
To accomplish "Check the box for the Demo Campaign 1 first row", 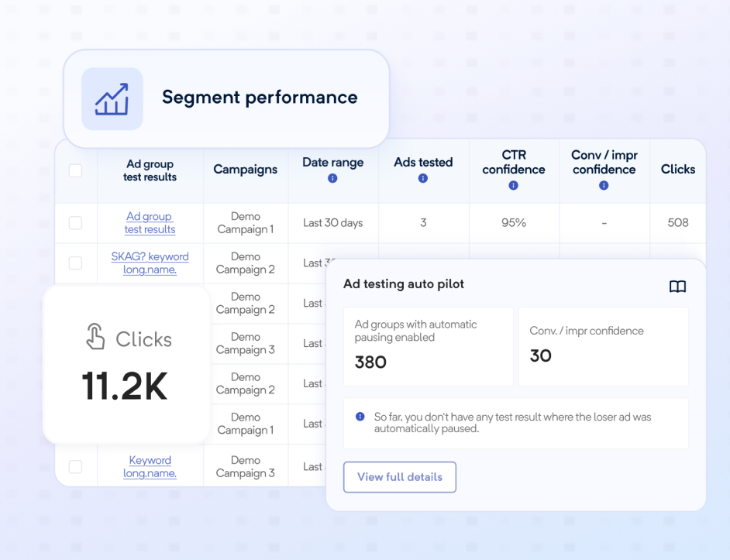I will pos(75,223).
